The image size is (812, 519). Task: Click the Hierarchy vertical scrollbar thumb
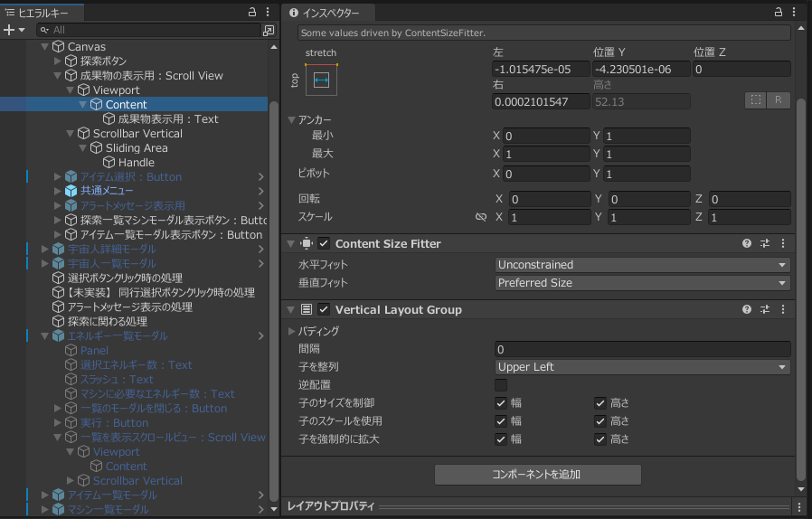point(274,300)
